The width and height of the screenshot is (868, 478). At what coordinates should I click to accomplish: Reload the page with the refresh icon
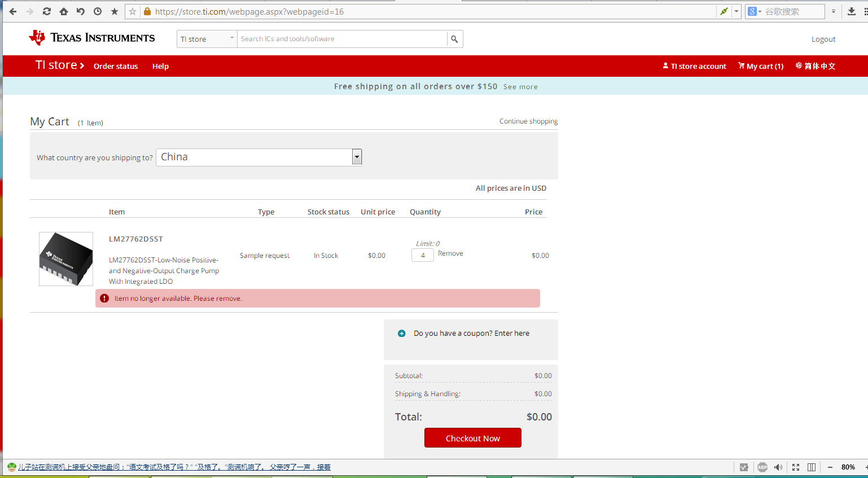coord(47,11)
